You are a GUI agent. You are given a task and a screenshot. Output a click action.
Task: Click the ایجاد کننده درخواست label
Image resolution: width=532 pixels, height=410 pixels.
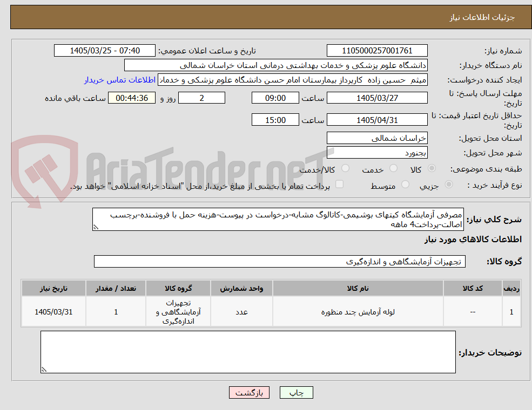(x=484, y=80)
